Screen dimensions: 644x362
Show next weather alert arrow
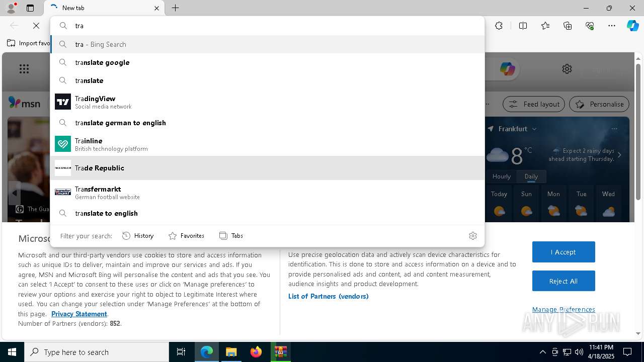pos(619,155)
